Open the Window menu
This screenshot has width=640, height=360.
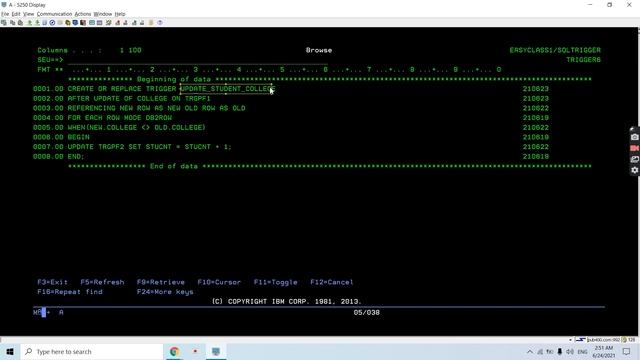click(x=103, y=14)
